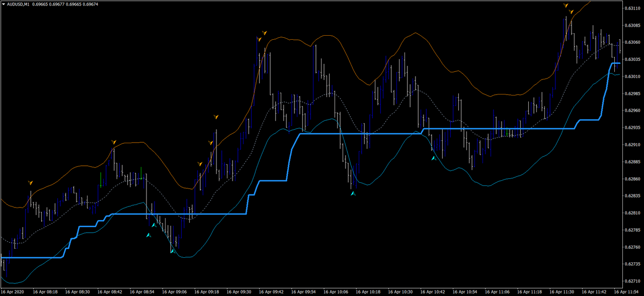This screenshot has width=644, height=296.
Task: Click the buy arrow under the 10:18 candles
Action: (353, 192)
